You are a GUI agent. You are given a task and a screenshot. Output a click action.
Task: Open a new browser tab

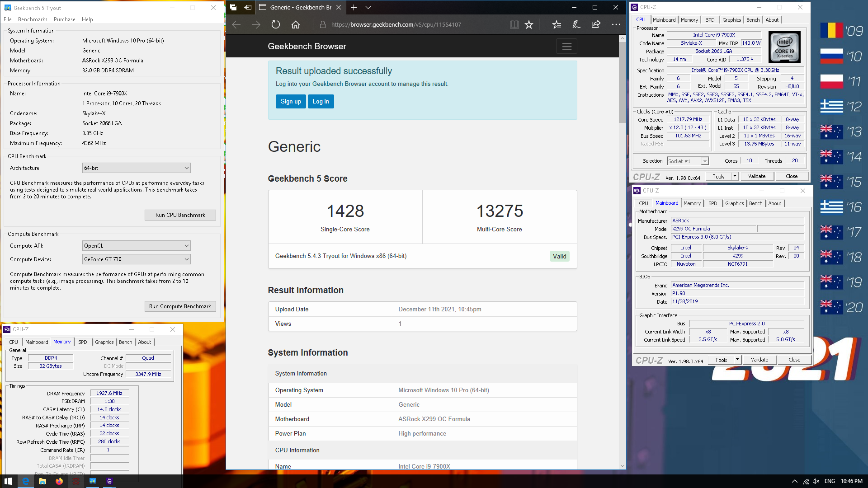354,7
